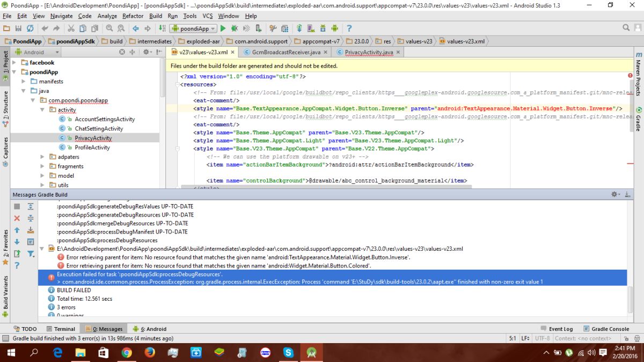Open the SDK Manager icon
Screen dimensions: 644x362
(x=323, y=28)
